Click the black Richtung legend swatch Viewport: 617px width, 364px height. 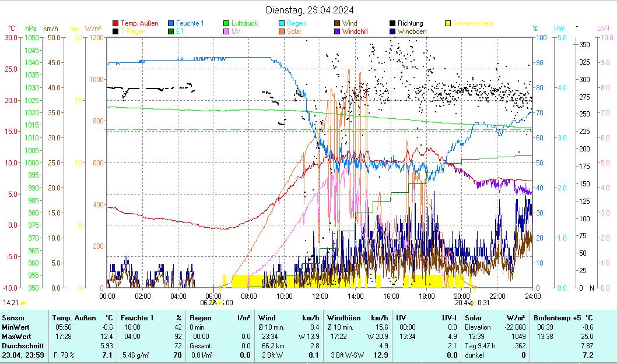click(392, 24)
